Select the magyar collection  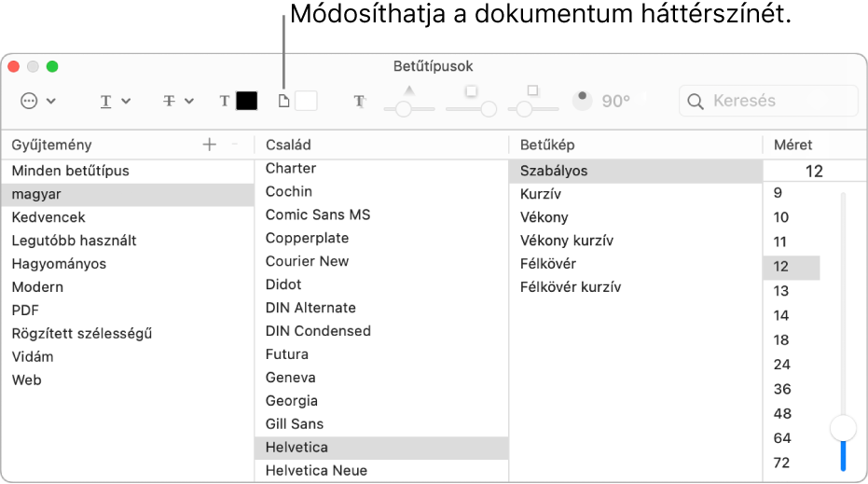click(128, 194)
